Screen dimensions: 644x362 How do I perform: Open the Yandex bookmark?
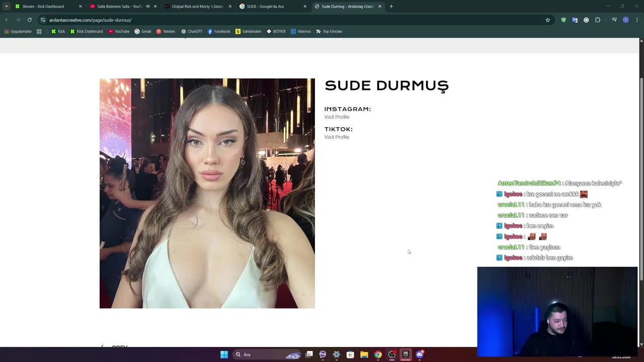click(x=166, y=31)
